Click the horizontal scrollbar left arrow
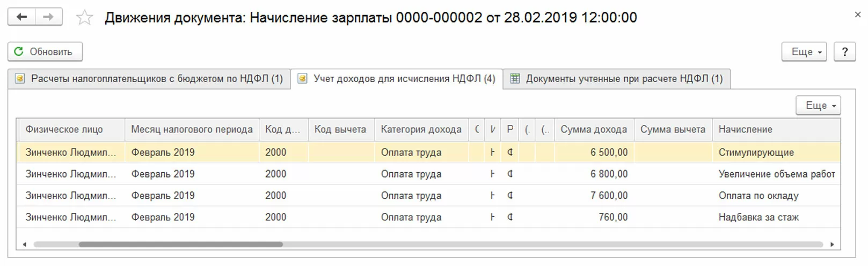The height and width of the screenshot is (266, 868). pyautogui.click(x=24, y=245)
